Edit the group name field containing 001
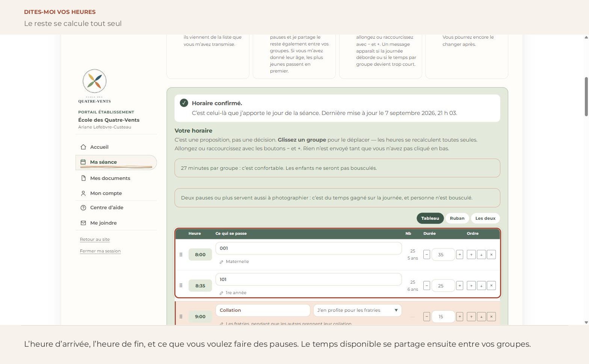Image resolution: width=589 pixels, height=364 pixels. tap(308, 248)
